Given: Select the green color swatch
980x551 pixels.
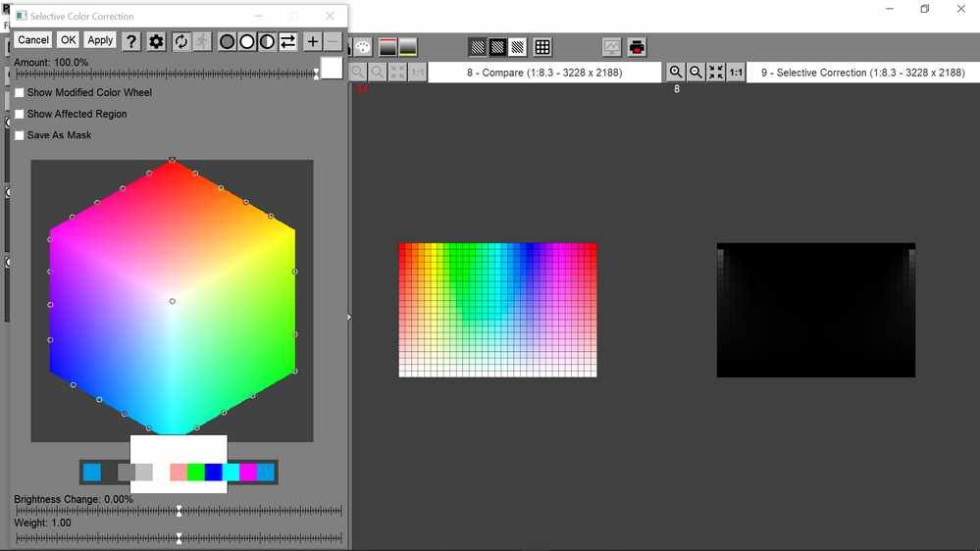Looking at the screenshot, I should (196, 473).
